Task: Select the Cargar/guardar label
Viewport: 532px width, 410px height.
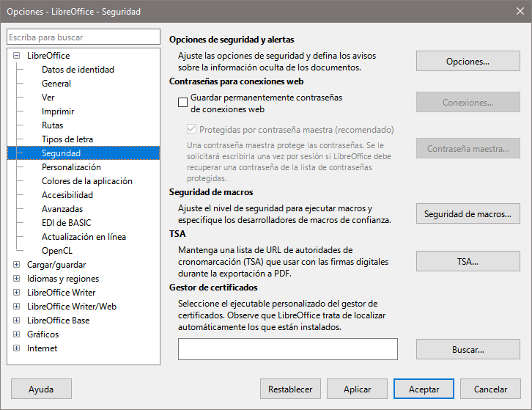Action: click(x=56, y=265)
